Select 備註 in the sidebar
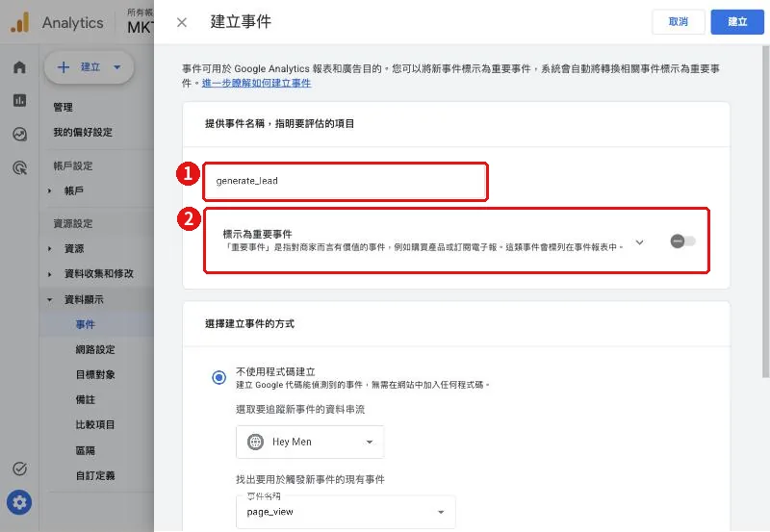The height and width of the screenshot is (532, 770). [86, 399]
